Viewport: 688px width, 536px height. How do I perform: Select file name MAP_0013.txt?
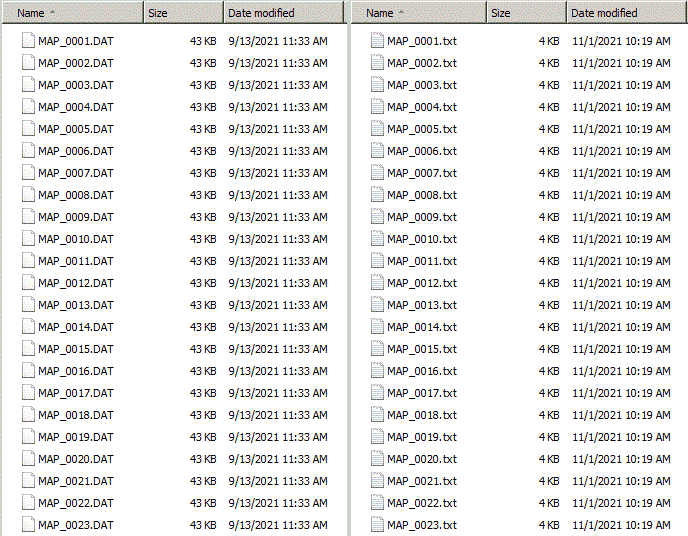pos(422,305)
